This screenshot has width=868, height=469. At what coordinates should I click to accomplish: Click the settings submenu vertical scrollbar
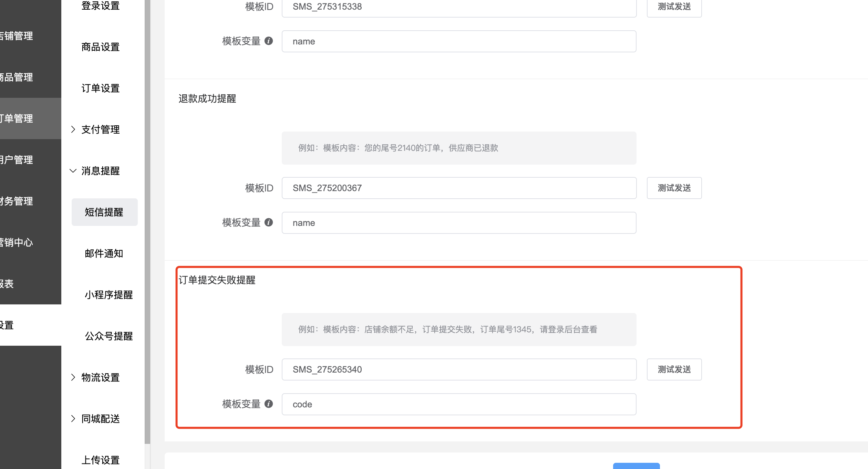point(147,220)
